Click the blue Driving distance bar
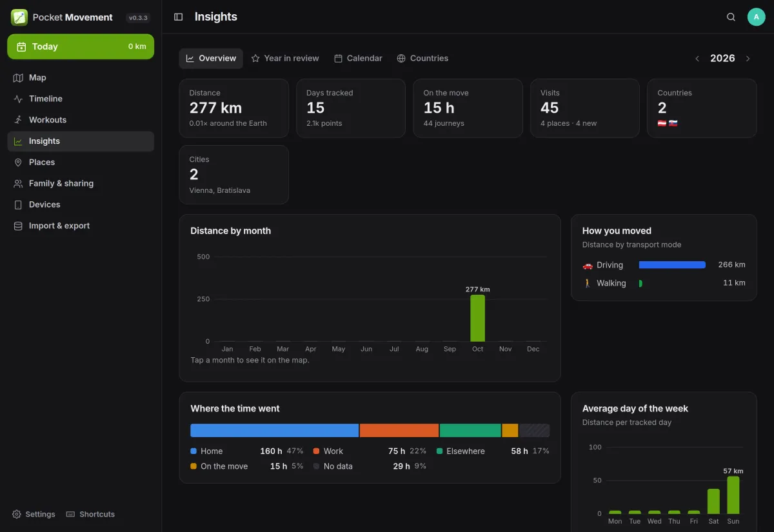Screen dimensions: 774x532 [x=672, y=265]
